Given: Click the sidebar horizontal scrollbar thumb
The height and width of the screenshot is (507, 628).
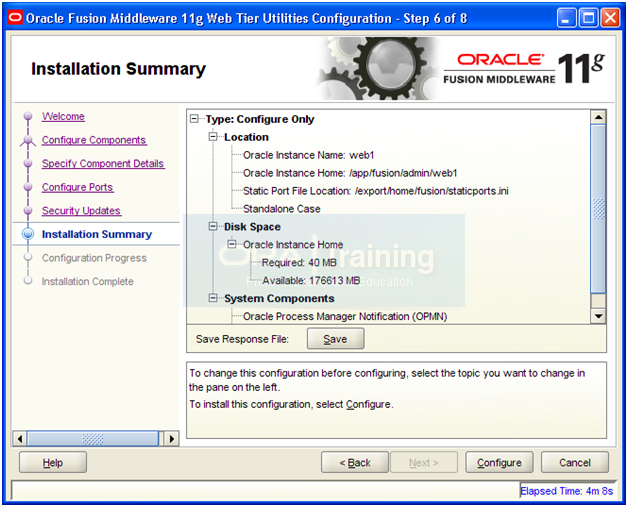Looking at the screenshot, I should click(x=93, y=439).
